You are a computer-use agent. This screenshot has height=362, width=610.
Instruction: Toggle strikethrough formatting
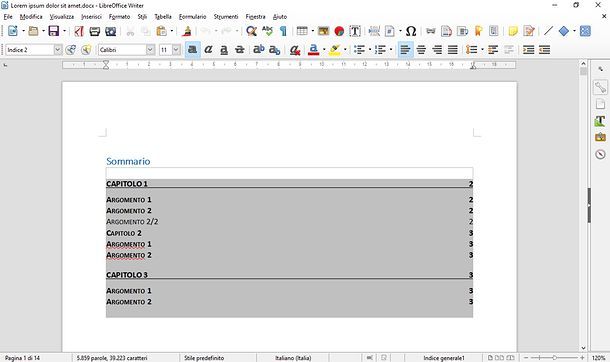tap(240, 50)
